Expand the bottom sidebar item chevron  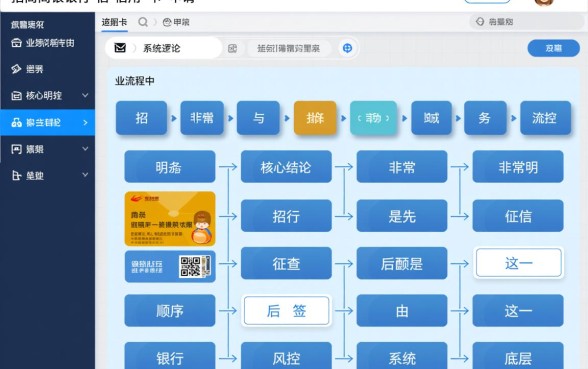pyautogui.click(x=85, y=175)
